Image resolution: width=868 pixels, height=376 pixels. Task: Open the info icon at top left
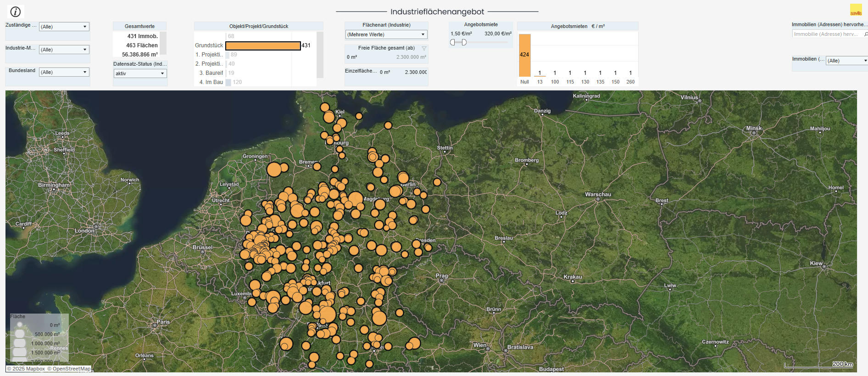click(16, 12)
